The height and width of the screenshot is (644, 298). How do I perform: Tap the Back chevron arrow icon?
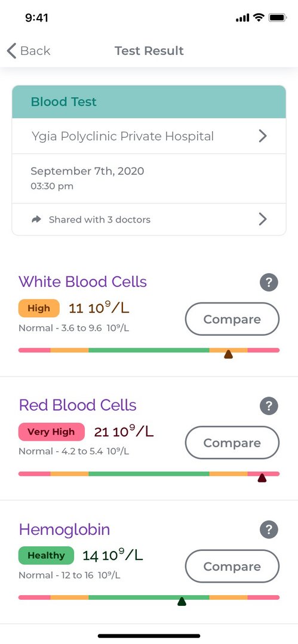11,51
